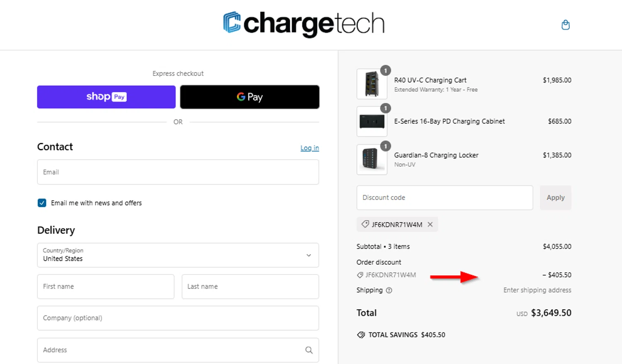The height and width of the screenshot is (364, 622).
Task: Apply the discount code
Action: 556,198
